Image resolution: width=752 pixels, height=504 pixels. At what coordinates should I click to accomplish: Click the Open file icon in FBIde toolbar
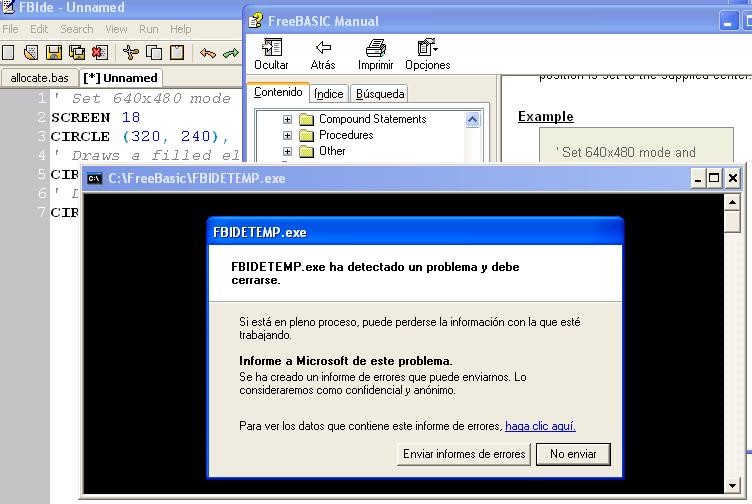click(31, 52)
